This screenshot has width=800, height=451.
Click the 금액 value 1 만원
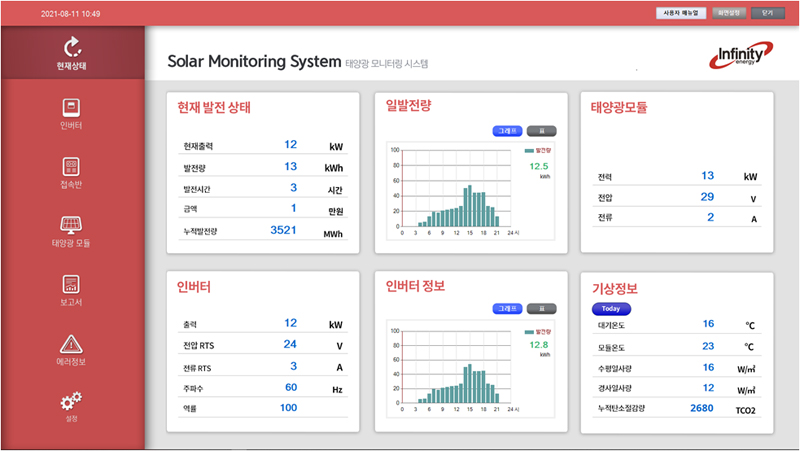click(293, 208)
